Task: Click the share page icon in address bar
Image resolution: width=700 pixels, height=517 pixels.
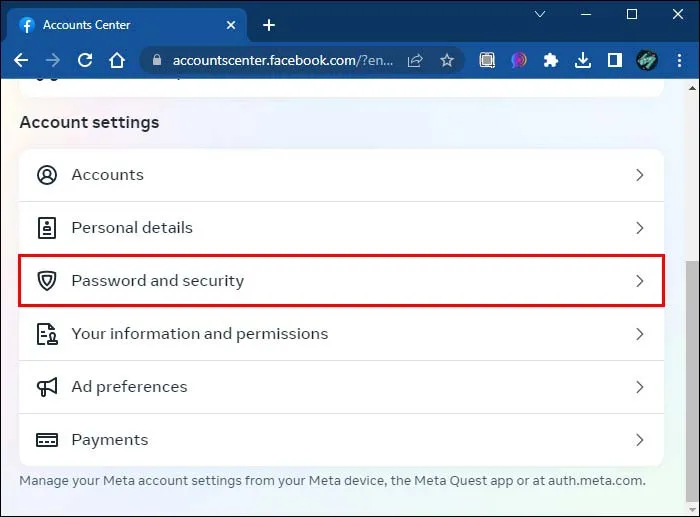Action: coord(415,60)
